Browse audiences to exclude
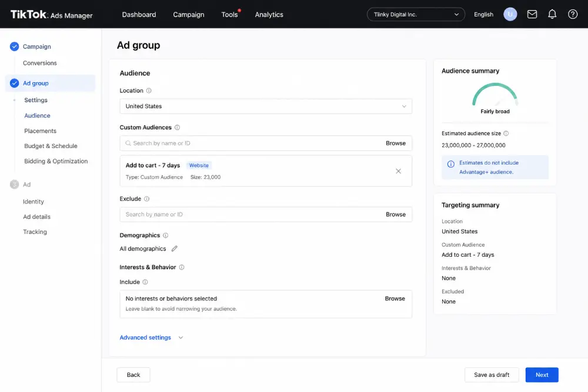 (x=395, y=215)
